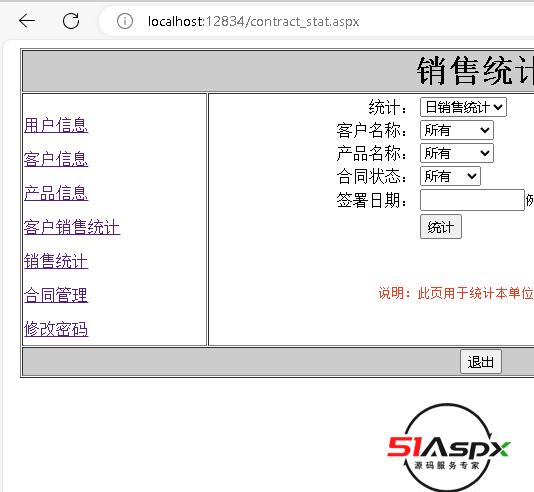Click the address bar URL

click(253, 21)
